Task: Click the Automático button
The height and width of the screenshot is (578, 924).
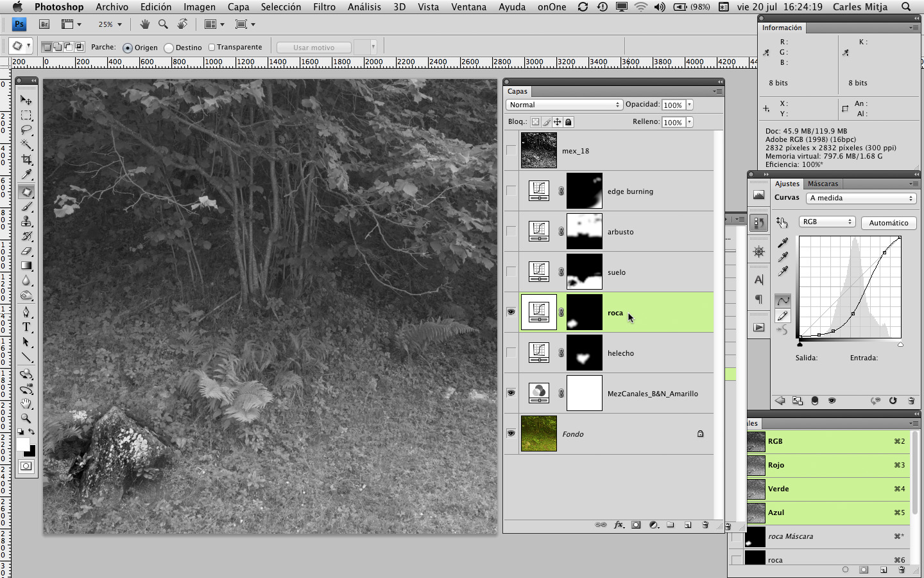Action: click(888, 223)
